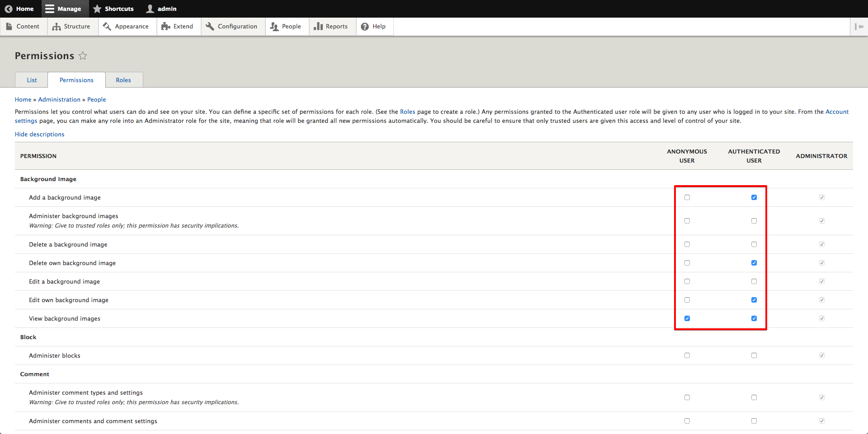Viewport: 868px width, 434px height.
Task: Check Edit a background image for authenticated user
Action: [x=754, y=281]
